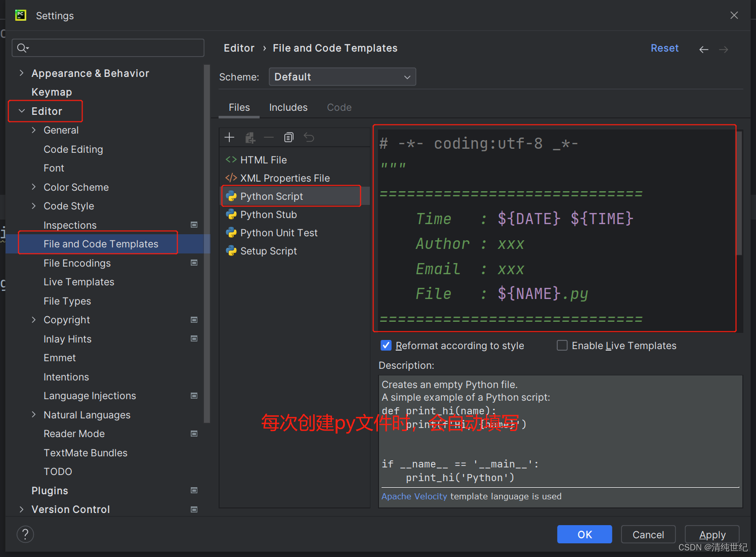This screenshot has width=756, height=557.
Task: Expand the Code Style subsection
Action: 33,206
